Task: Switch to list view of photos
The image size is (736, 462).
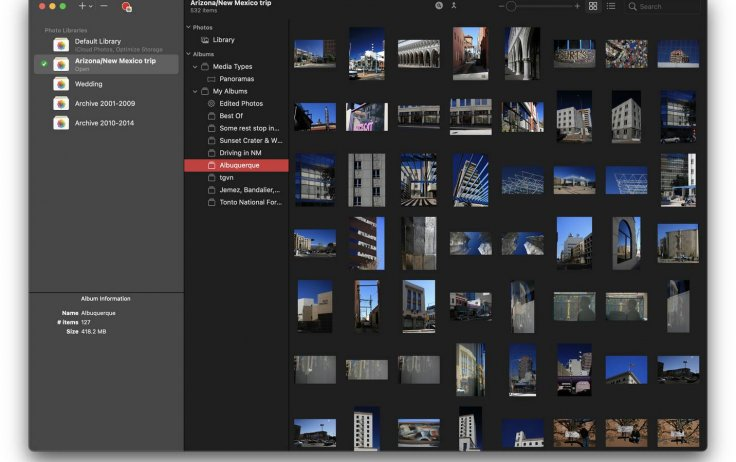Action: pos(610,6)
